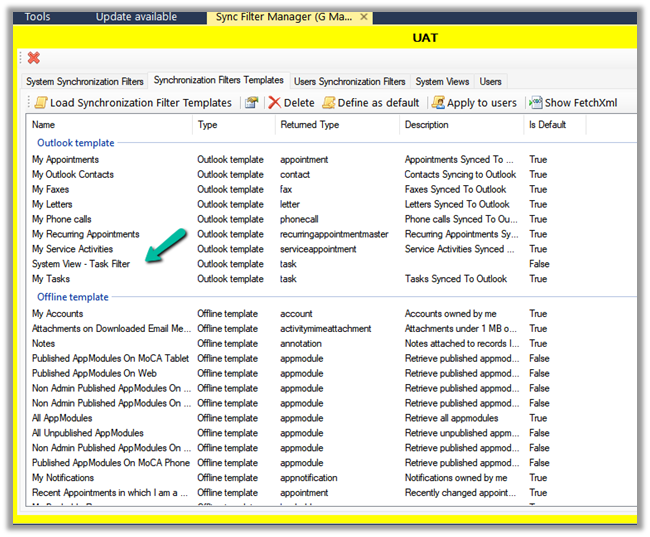Select the My Accounts offline template row
The width and height of the screenshot is (650, 537).
(x=58, y=314)
